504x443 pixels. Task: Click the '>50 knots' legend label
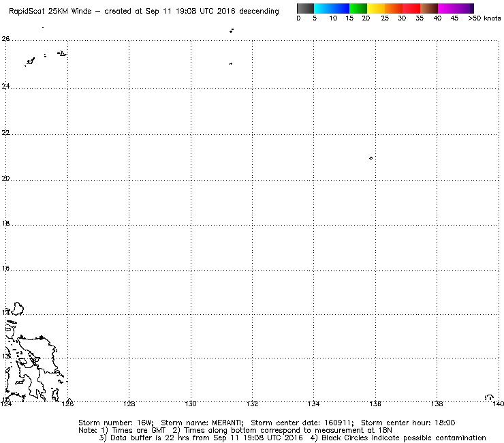click(484, 18)
